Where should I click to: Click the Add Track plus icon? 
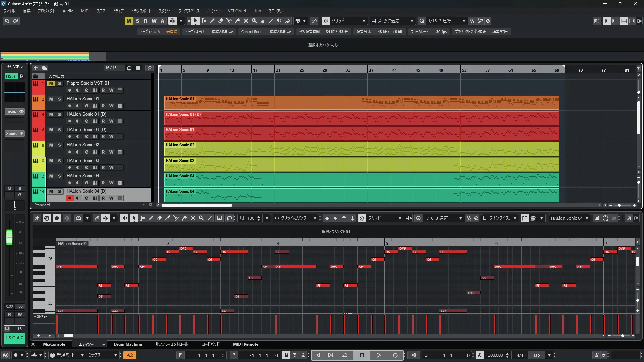point(36,68)
